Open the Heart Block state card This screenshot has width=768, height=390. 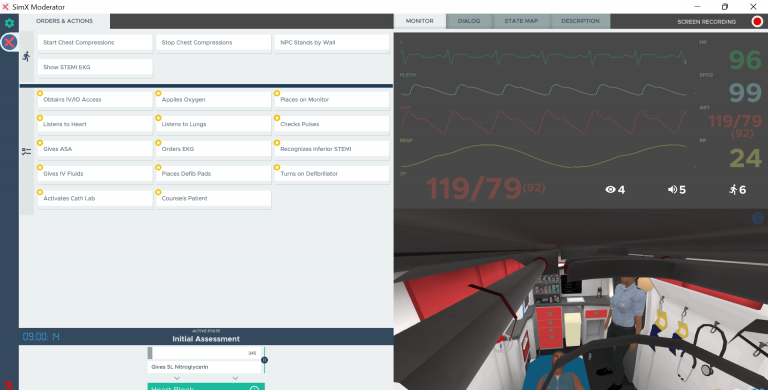click(206, 387)
